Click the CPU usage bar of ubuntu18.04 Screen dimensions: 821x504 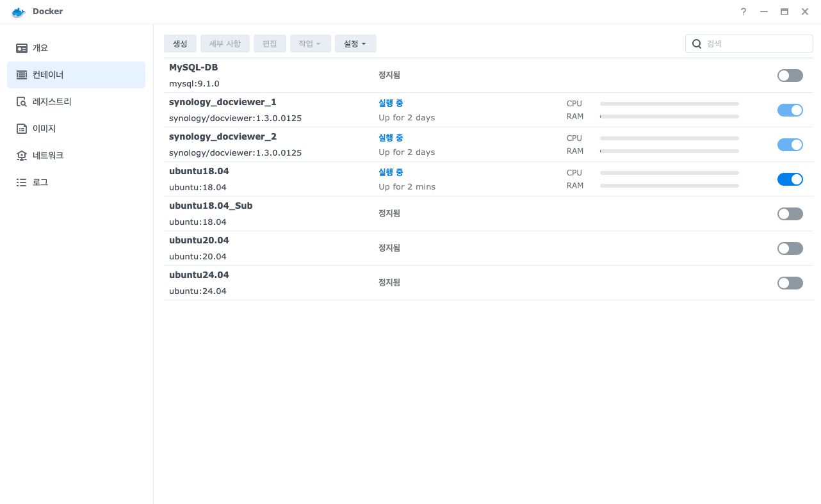669,173
